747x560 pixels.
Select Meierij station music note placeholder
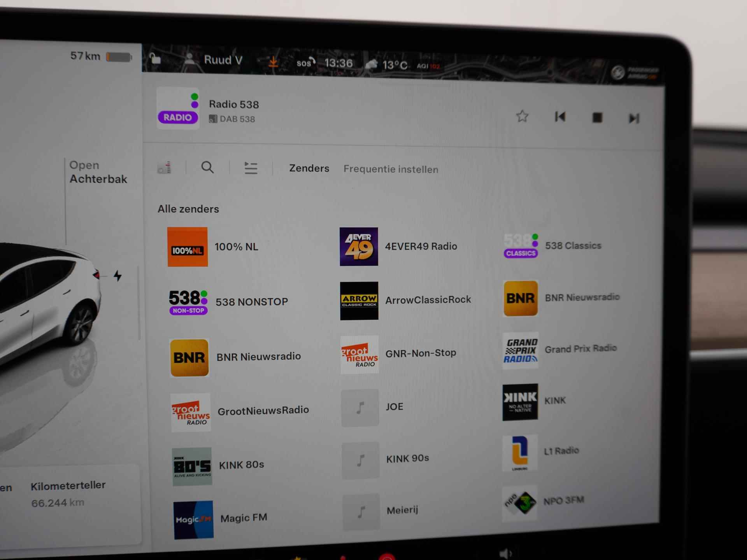(x=361, y=512)
